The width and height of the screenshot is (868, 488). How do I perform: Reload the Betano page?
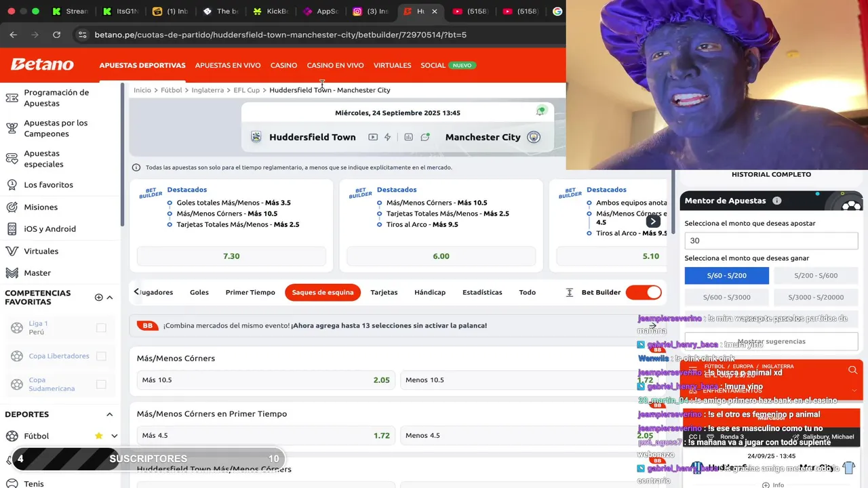click(x=57, y=35)
